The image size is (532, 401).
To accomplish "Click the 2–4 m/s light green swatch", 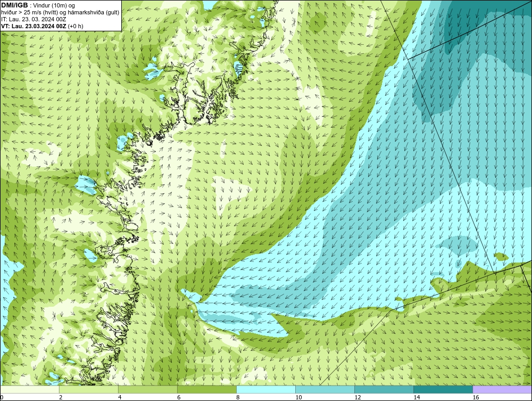I will (x=88, y=389).
